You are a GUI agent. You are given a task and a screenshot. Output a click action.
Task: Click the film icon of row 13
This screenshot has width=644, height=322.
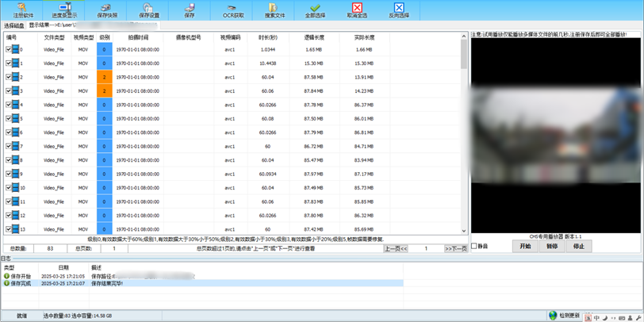(16, 228)
